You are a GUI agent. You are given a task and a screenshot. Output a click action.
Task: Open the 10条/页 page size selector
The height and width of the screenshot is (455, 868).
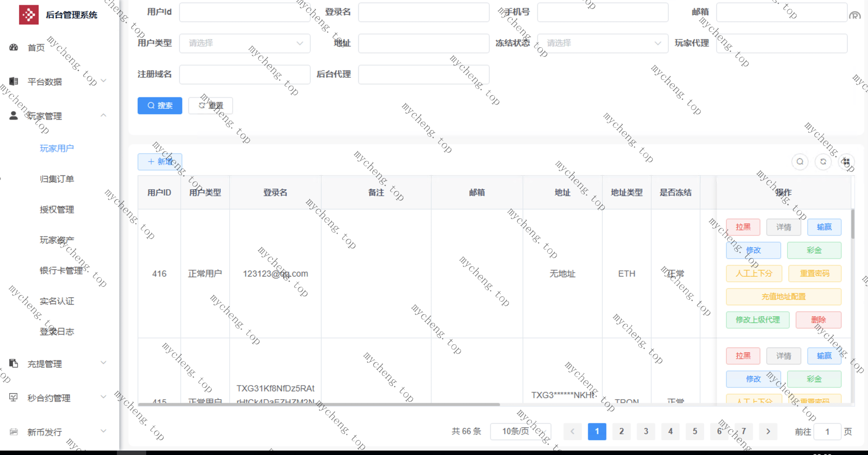pos(520,431)
